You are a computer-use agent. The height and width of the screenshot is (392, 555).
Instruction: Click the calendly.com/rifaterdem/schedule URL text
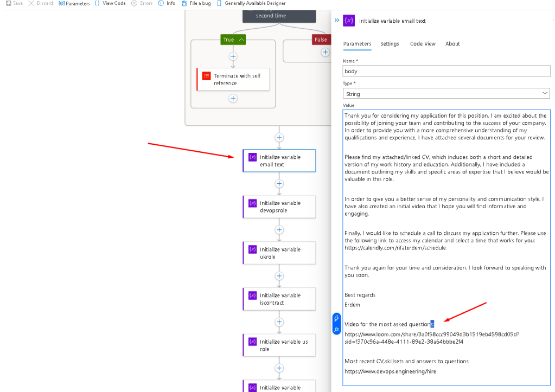[395, 248]
